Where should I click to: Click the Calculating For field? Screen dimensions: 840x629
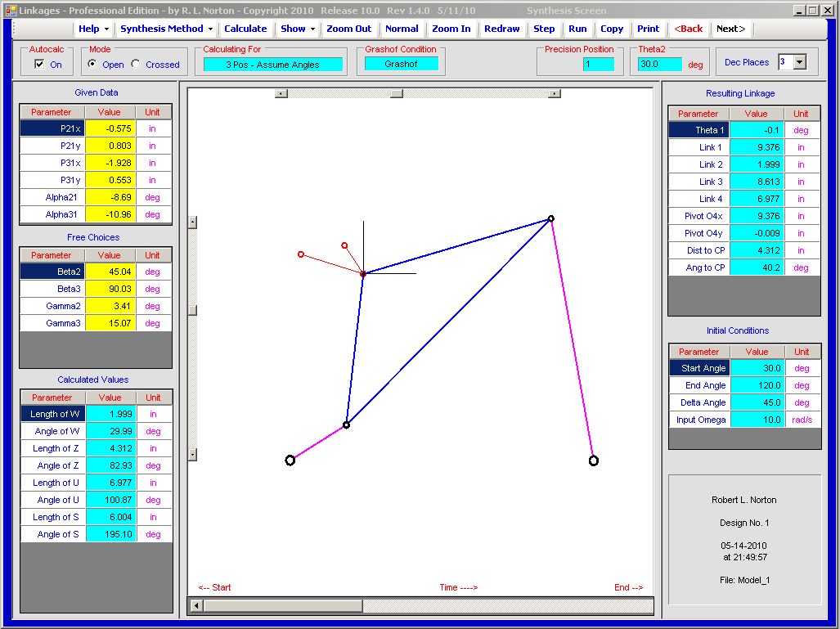click(272, 65)
